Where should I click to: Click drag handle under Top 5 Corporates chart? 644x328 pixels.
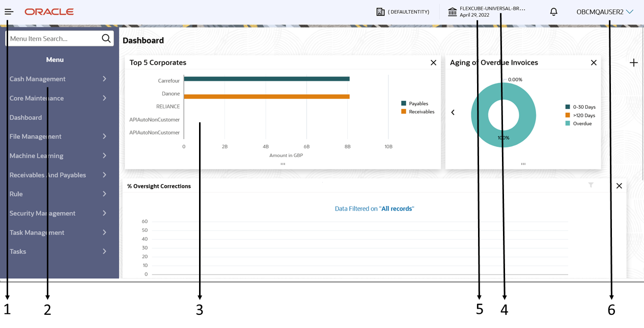(283, 164)
